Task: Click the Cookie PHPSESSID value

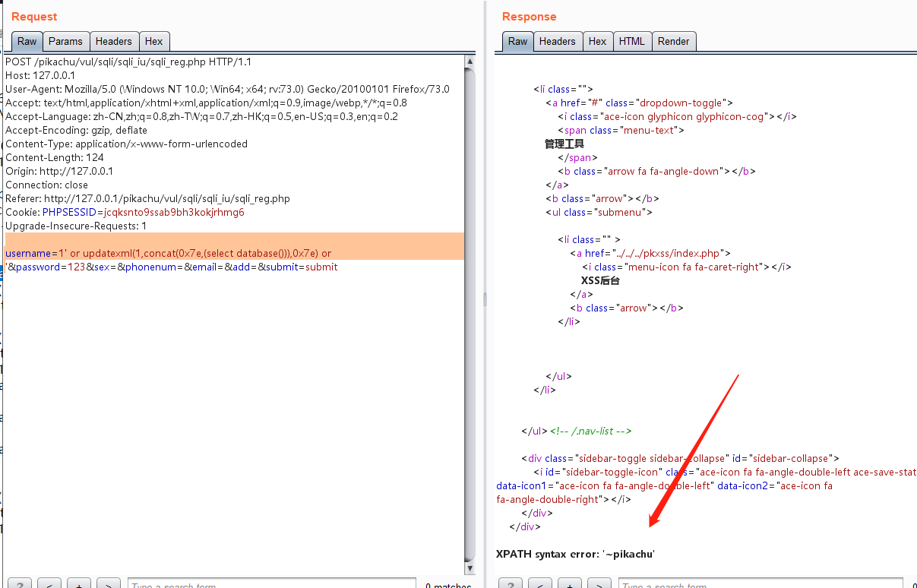Action: pos(174,212)
